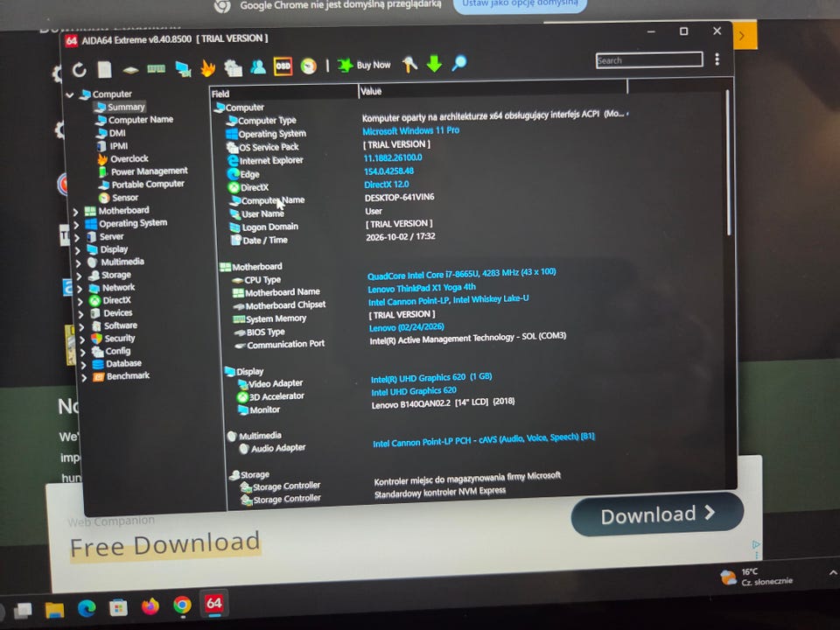Click the Buy Now button
Screen dimensions: 840x630
364,65
